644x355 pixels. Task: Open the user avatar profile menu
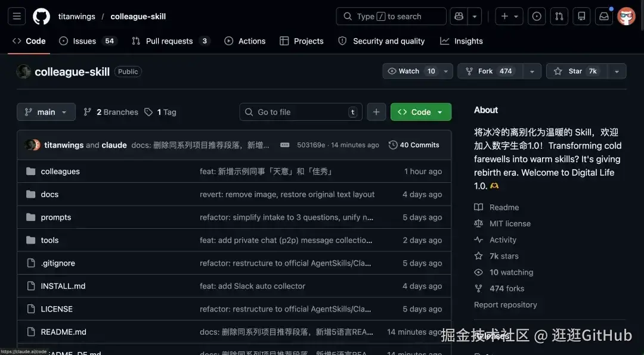point(626,17)
